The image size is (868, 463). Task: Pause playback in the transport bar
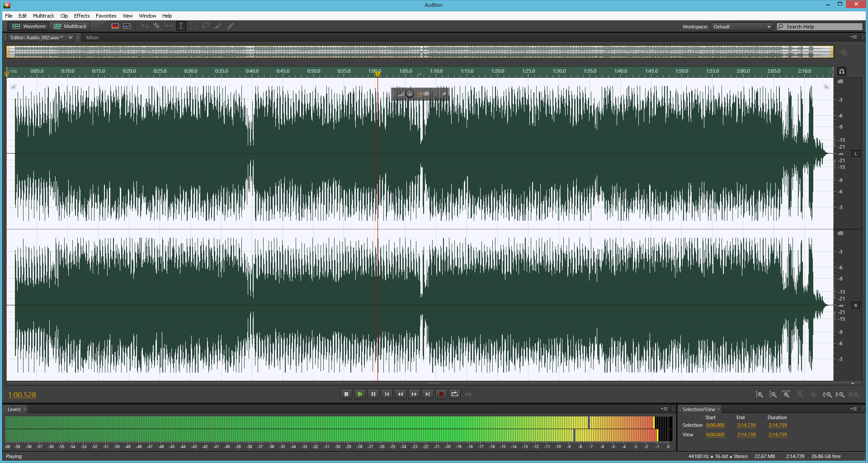(373, 394)
